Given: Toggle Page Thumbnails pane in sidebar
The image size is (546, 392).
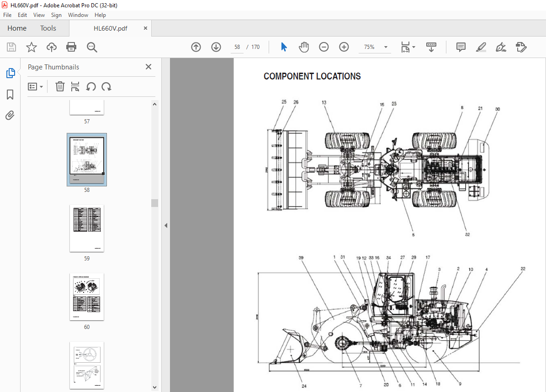Looking at the screenshot, I should tap(10, 73).
